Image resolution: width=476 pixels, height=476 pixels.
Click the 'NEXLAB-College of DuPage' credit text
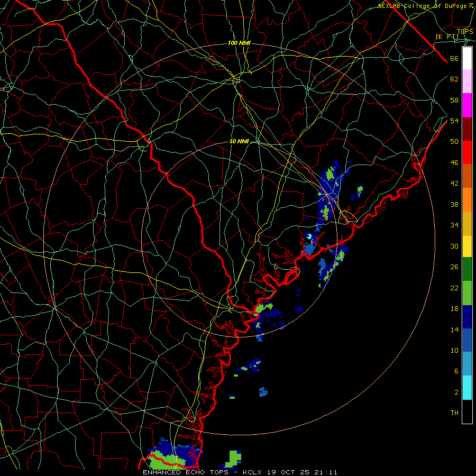click(x=422, y=6)
